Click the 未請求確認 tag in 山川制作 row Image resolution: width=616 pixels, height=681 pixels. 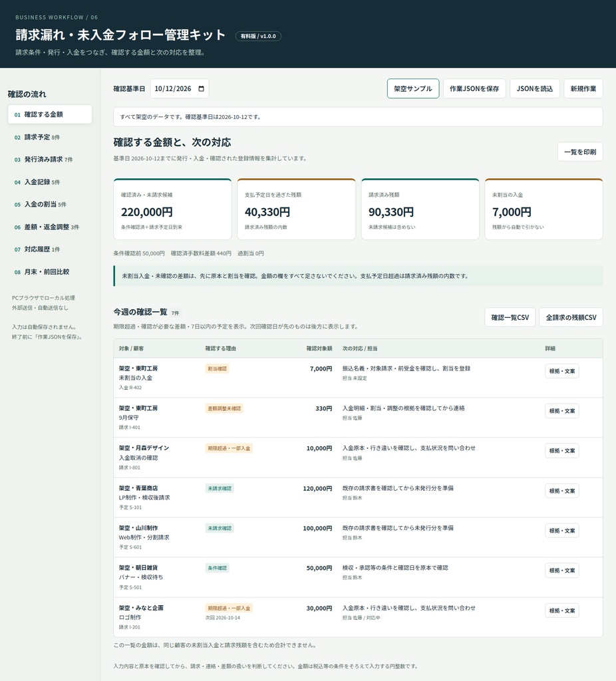220,529
